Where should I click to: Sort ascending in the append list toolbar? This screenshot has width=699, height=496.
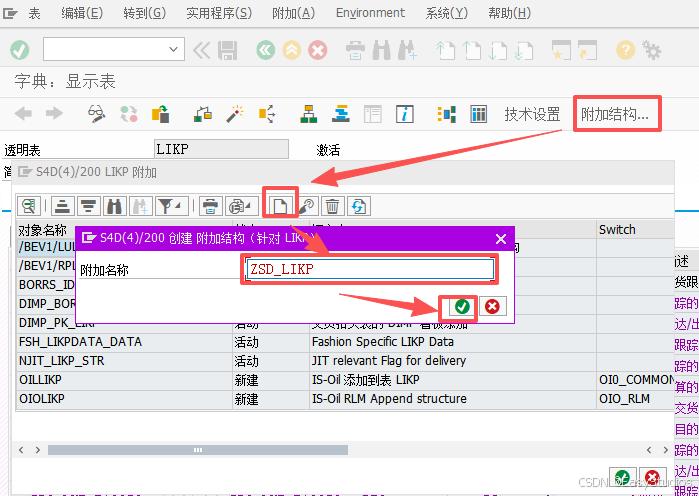pyautogui.click(x=63, y=206)
